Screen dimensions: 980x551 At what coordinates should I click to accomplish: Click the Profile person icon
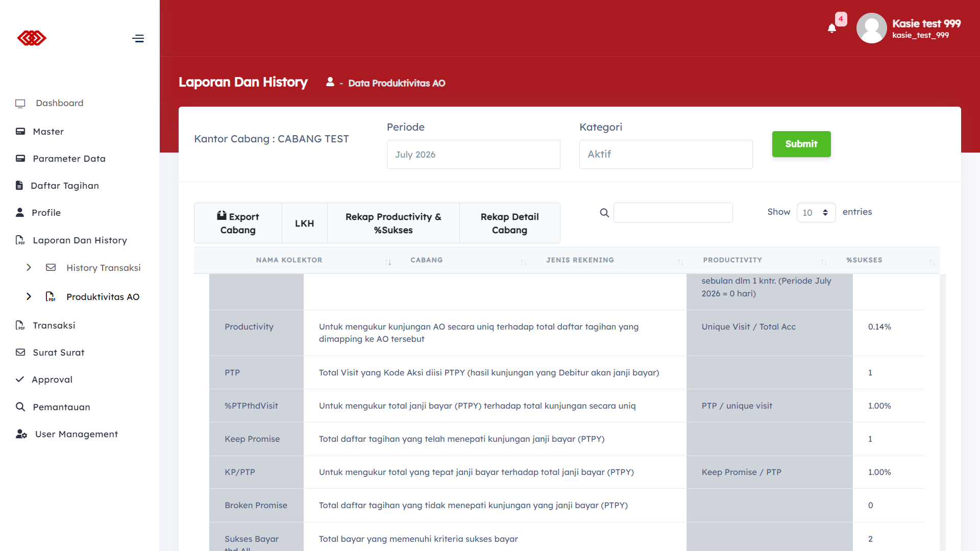20,212
